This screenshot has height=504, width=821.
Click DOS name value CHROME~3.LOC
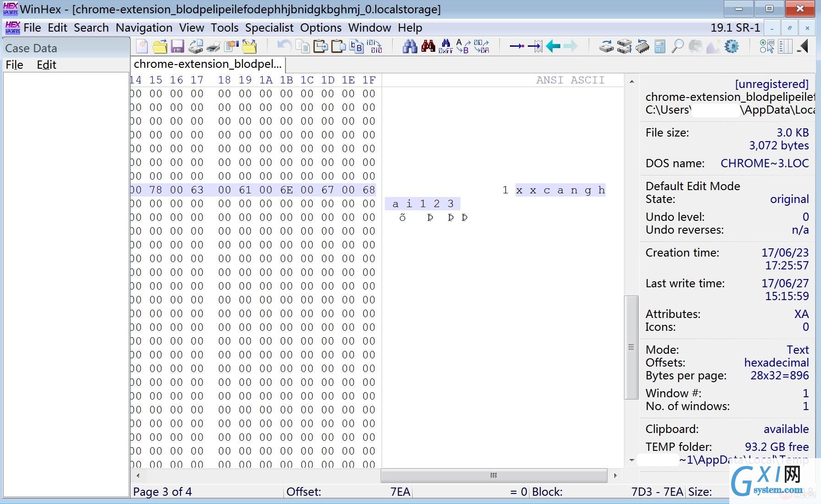click(x=765, y=164)
